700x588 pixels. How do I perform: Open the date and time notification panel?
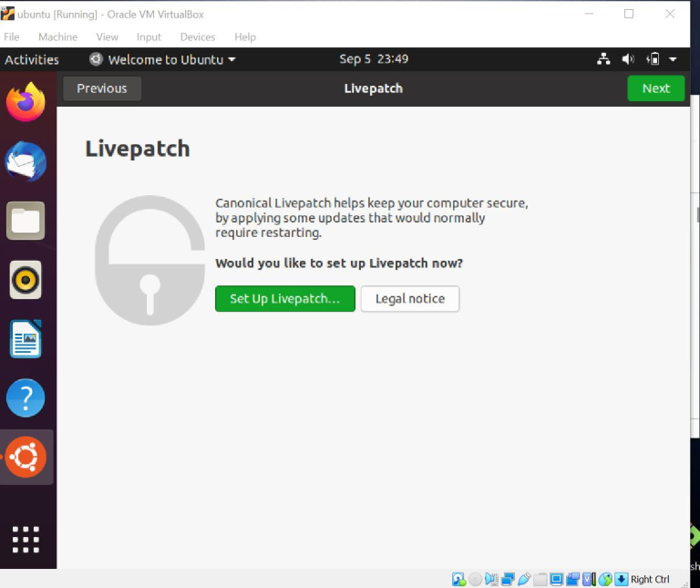click(x=373, y=59)
